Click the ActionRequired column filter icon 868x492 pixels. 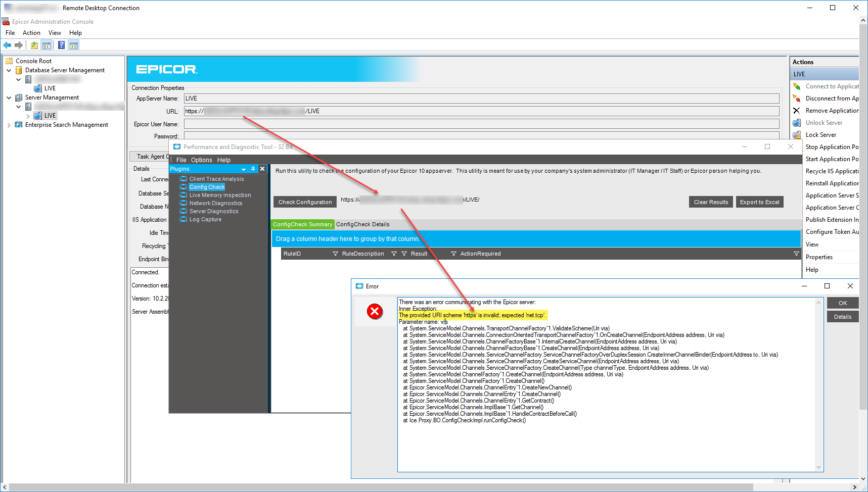click(x=796, y=254)
